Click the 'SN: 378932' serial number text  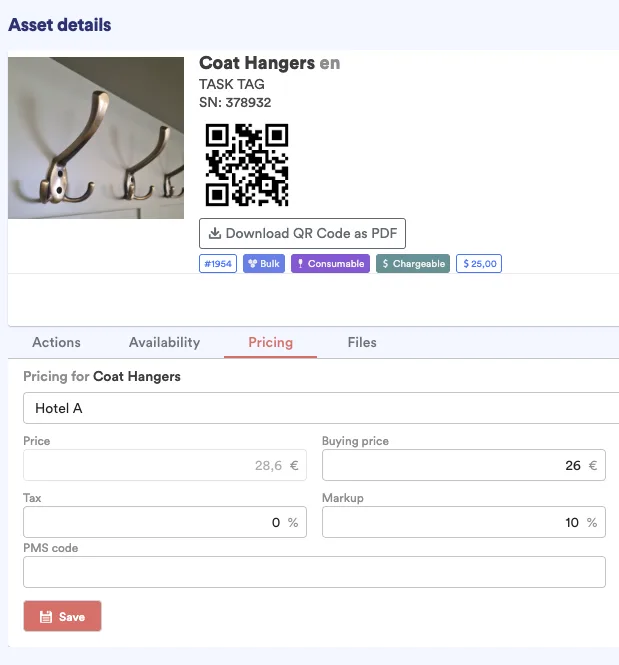235,102
